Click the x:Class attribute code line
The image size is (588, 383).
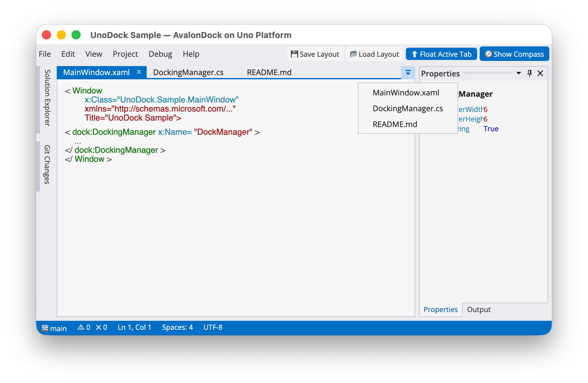tap(162, 100)
